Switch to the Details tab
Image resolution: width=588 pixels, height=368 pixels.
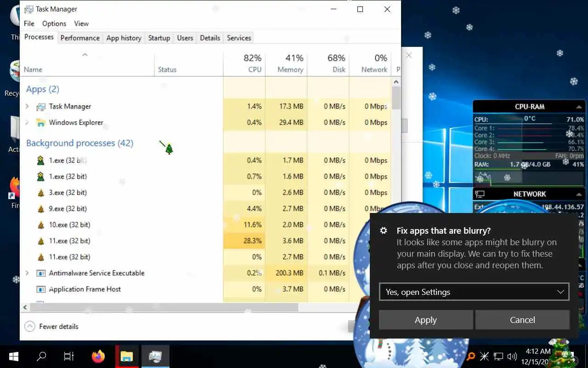pyautogui.click(x=210, y=38)
